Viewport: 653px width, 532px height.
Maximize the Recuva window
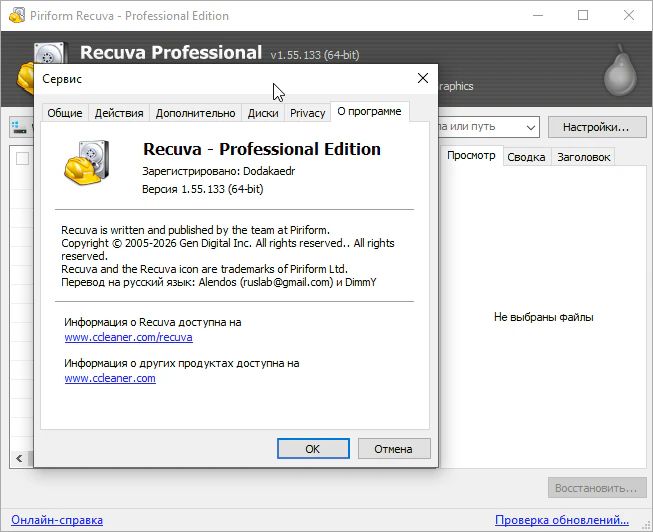point(583,15)
